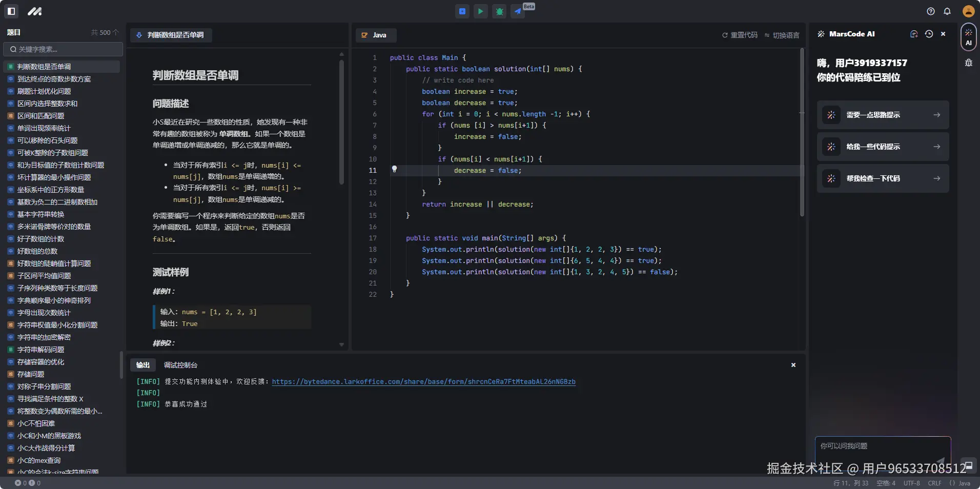Open Java language mode in status bar
This screenshot has height=489, width=980.
click(959, 483)
